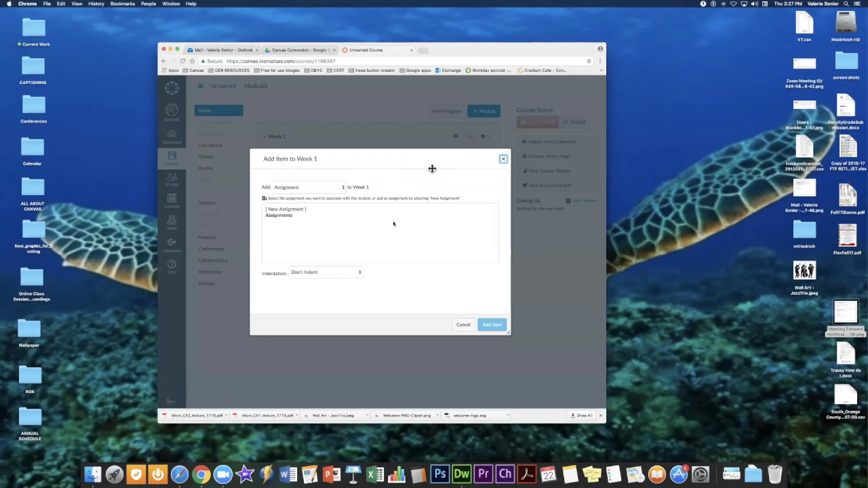Open Dreamweaver from the dock
This screenshot has height=488, width=868.
[462, 474]
